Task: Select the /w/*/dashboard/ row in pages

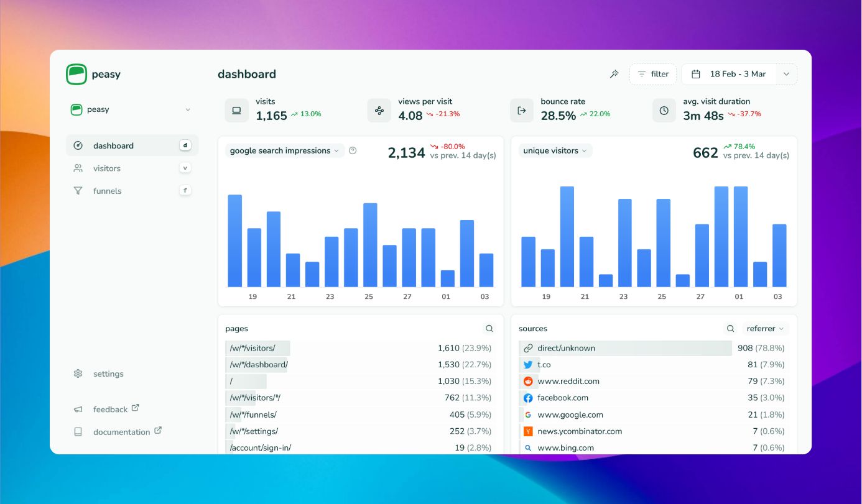Action: click(x=358, y=365)
